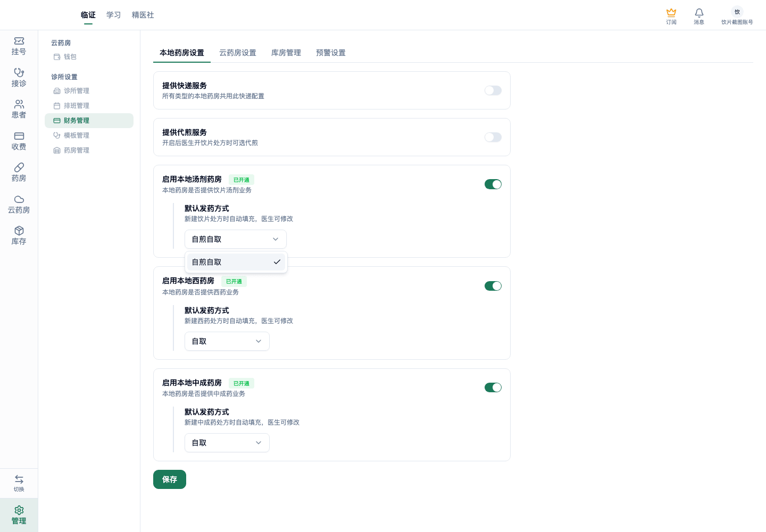Click the card icon beside 财务管理
766x532 pixels.
point(57,121)
